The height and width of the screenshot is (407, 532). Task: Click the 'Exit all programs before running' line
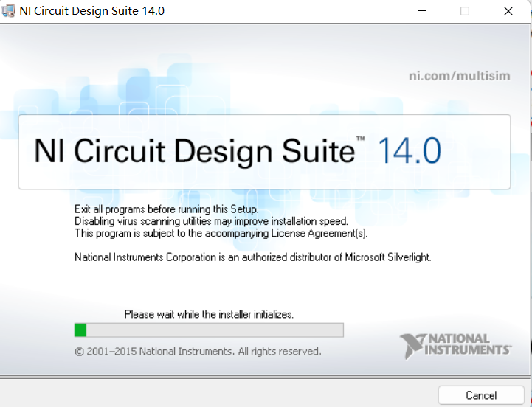click(x=167, y=209)
